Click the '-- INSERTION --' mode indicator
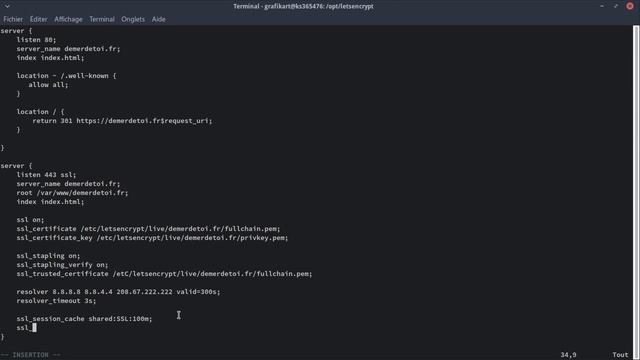 (31, 355)
